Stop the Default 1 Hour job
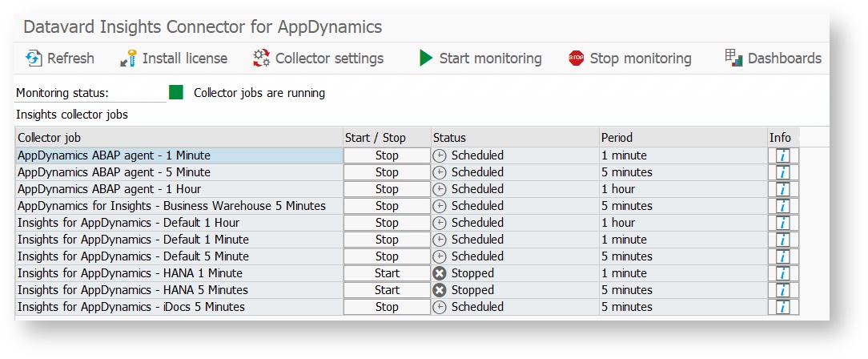This screenshot has height=359, width=868. (x=387, y=223)
